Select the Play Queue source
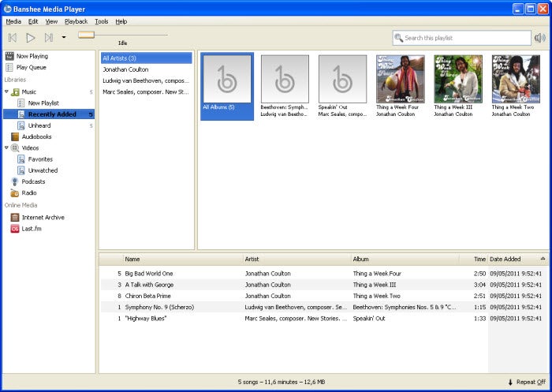 (x=31, y=67)
